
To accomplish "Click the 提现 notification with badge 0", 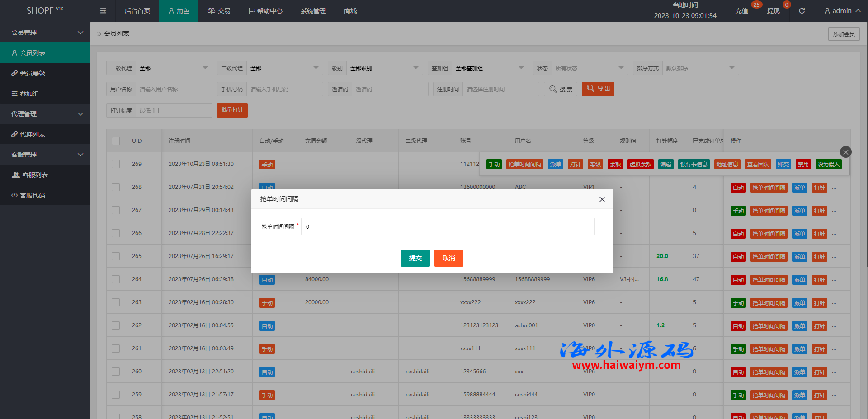I will click(x=774, y=11).
